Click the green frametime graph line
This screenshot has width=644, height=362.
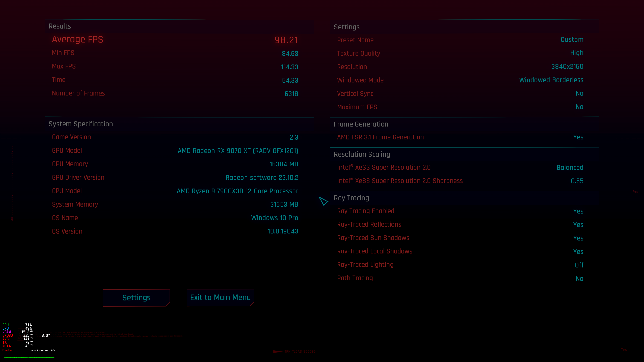[29, 357]
